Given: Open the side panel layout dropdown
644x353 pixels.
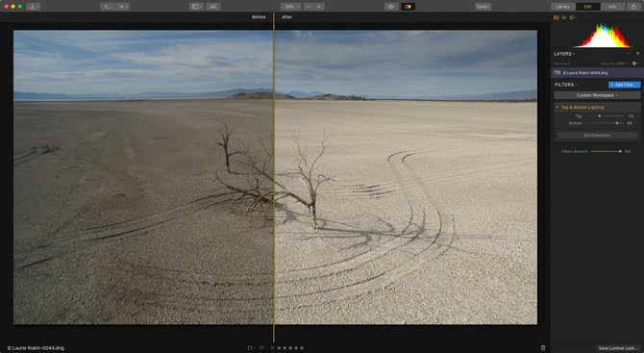Looking at the screenshot, I should click(197, 7).
